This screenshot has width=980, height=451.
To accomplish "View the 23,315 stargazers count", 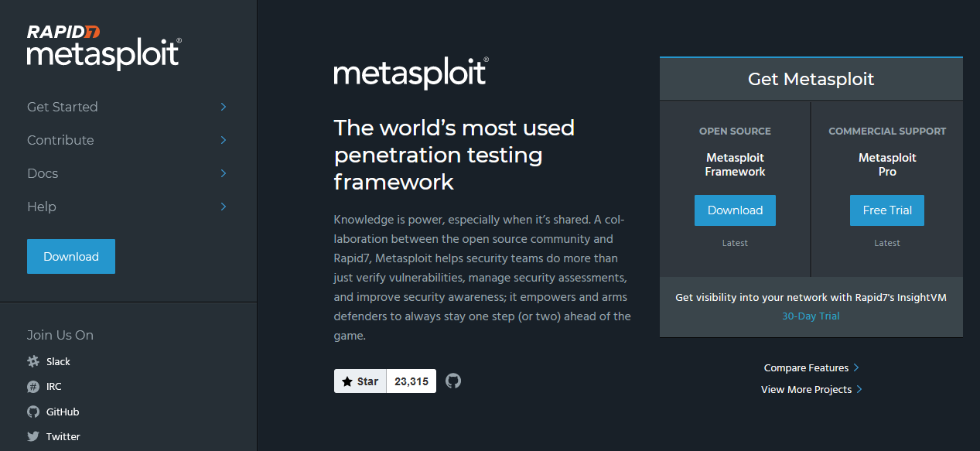I will [411, 381].
